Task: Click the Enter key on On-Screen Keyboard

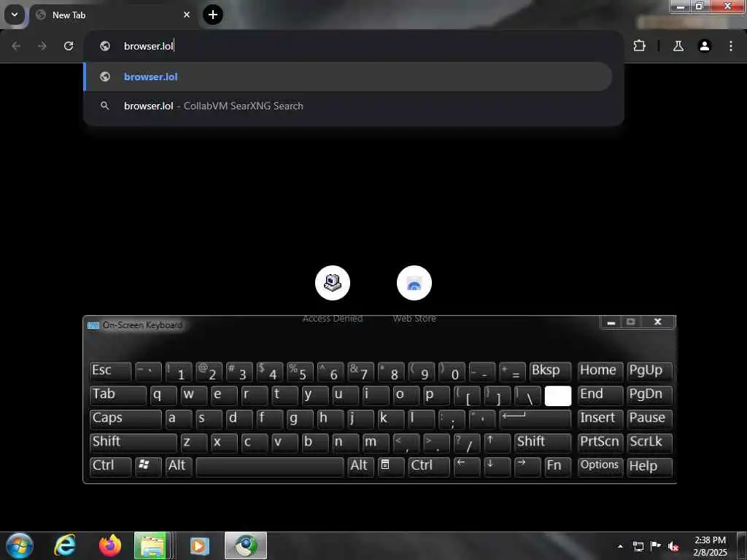Action: 535,419
